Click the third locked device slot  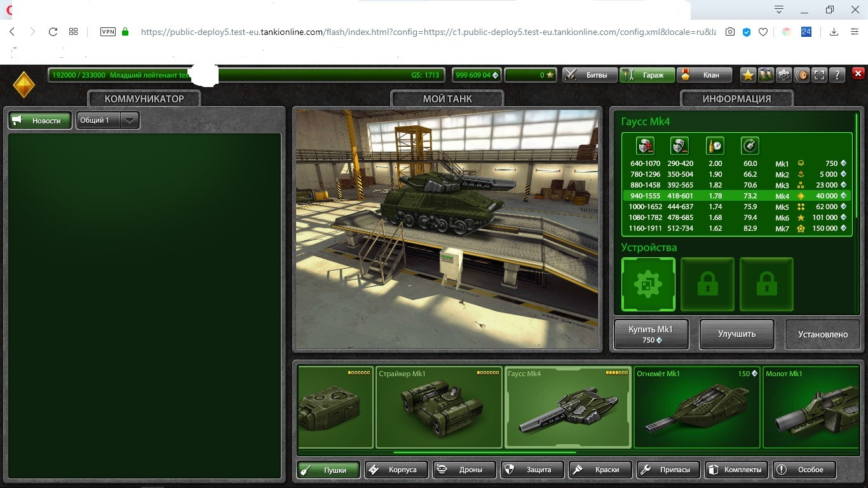point(766,284)
